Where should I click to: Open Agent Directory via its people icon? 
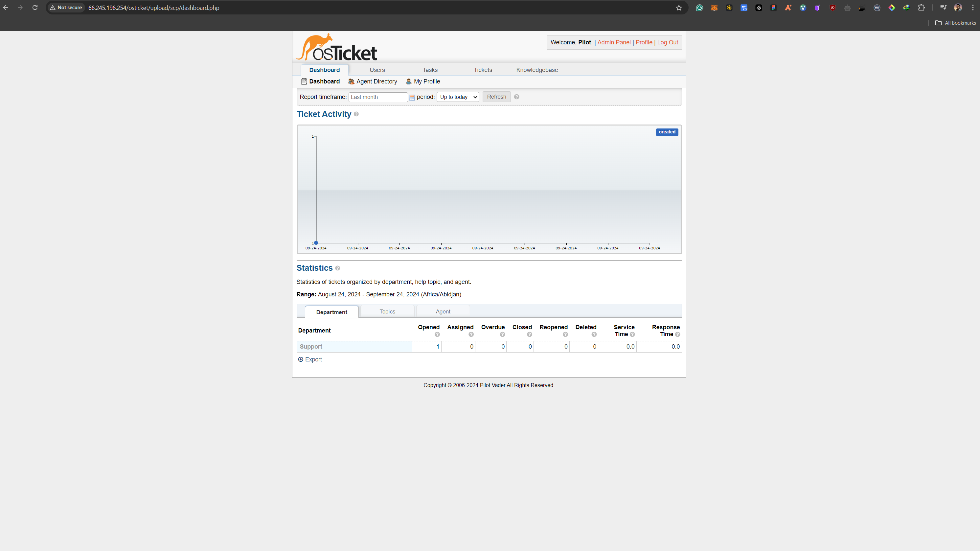pyautogui.click(x=351, y=81)
